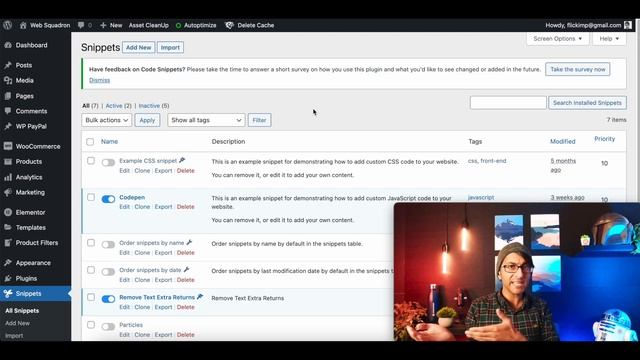Tick the checkbox for Codepen snippet
Image resolution: width=640 pixels, height=360 pixels.
91,198
